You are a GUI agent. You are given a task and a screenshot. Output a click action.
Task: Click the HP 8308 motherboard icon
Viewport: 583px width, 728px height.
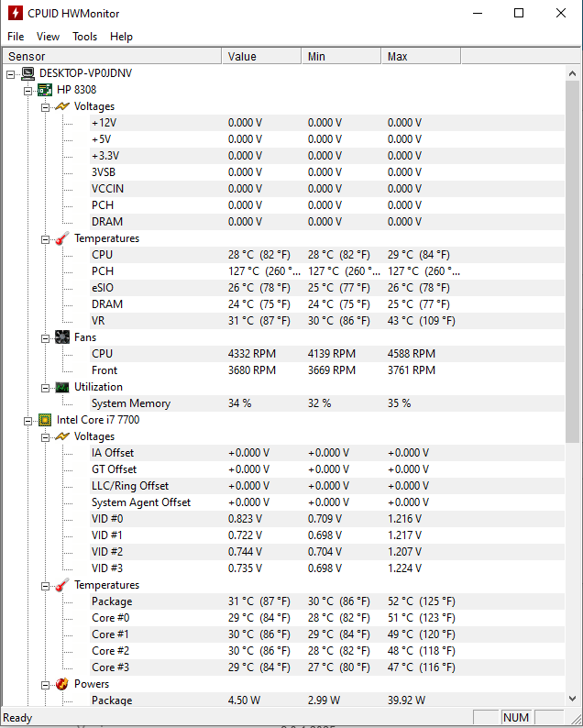44,90
